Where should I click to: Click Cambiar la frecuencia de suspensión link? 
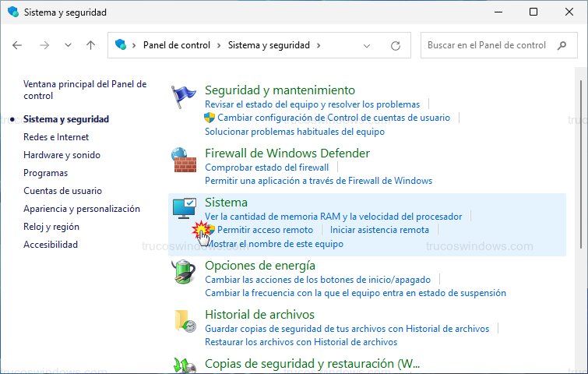click(x=355, y=293)
